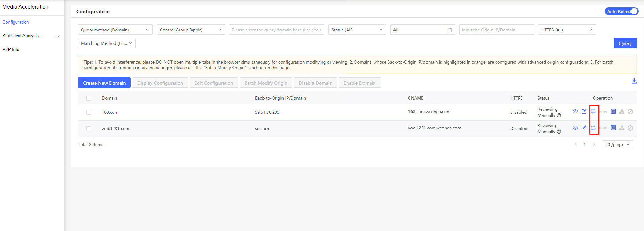Click the download icon above the table
The width and height of the screenshot is (644, 231).
[x=634, y=81]
